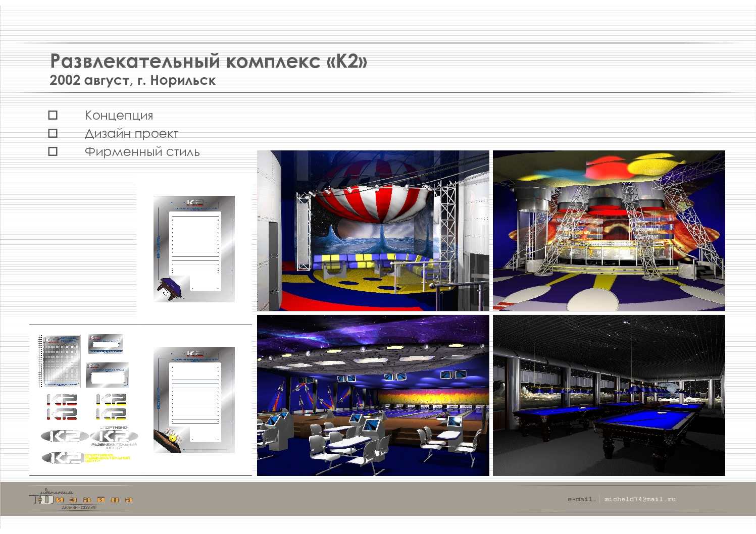Tick the checkbox beside Дизайн проект
This screenshot has height=534, width=756.
click(x=53, y=133)
